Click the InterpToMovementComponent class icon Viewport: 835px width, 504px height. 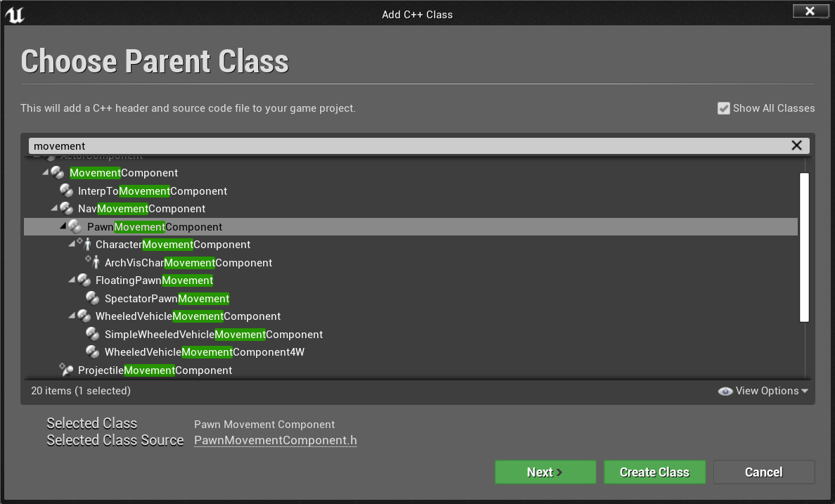click(x=67, y=190)
